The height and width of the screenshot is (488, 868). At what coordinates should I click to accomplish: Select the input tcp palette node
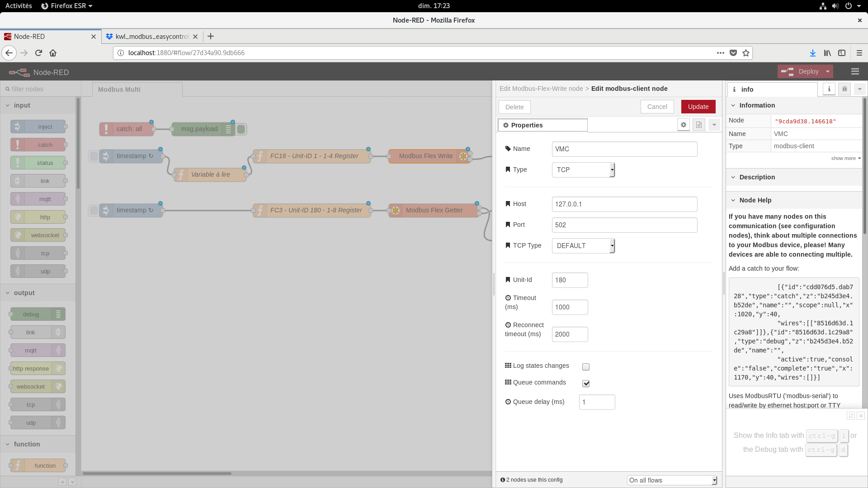point(38,253)
